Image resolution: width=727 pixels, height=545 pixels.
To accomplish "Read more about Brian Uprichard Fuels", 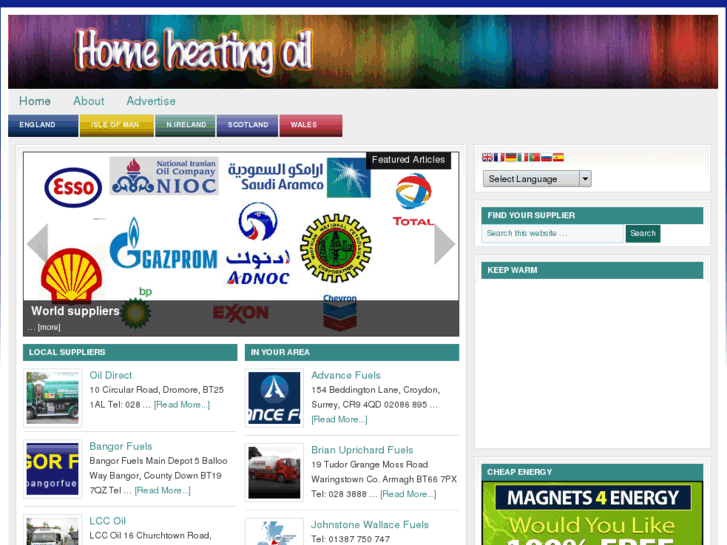I will click(x=408, y=494).
